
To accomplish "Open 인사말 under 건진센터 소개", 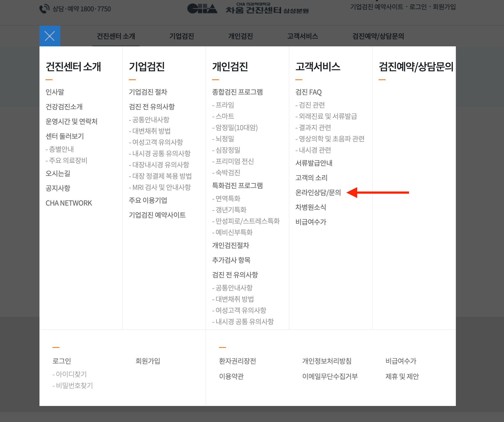I will (55, 92).
